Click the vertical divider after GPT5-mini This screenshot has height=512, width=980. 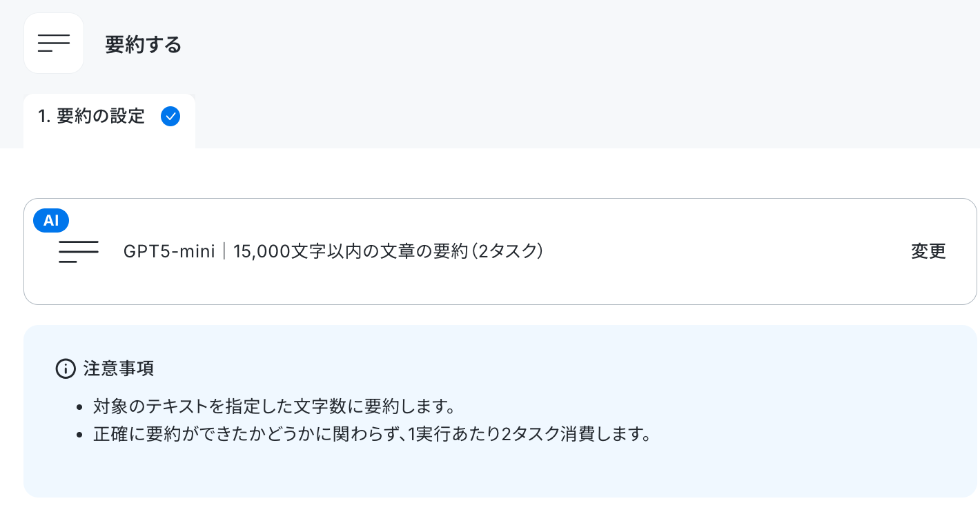click(x=224, y=252)
